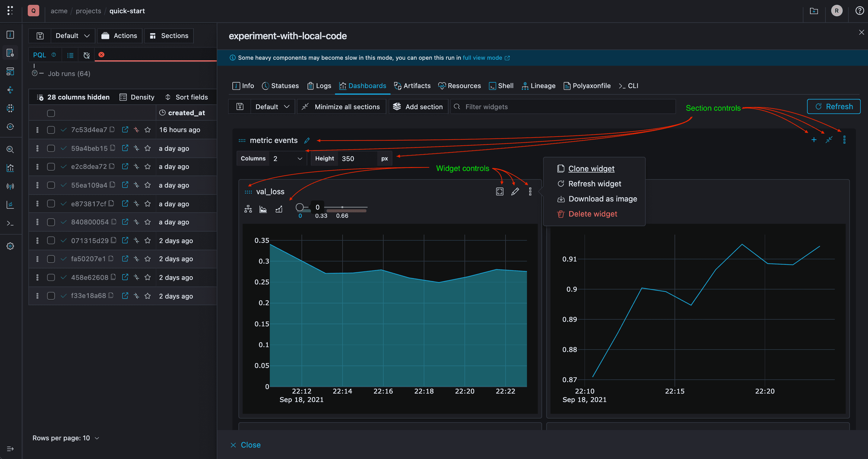Click the settings gear at sidebar bottom

tap(10, 246)
